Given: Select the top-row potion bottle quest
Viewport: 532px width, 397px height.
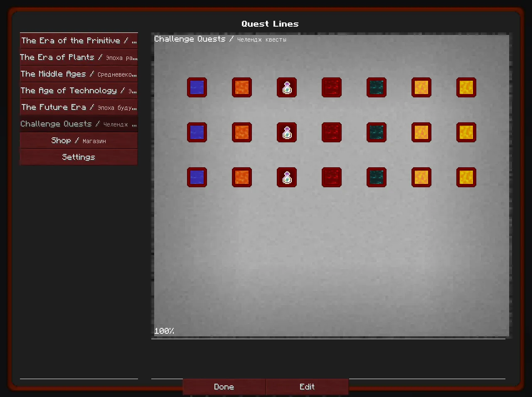Looking at the screenshot, I should 287,87.
